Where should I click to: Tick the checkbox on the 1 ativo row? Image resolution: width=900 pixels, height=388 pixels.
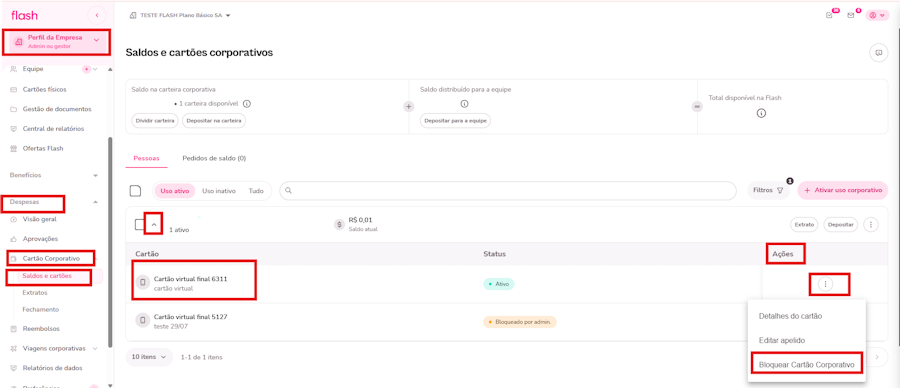tap(139, 224)
